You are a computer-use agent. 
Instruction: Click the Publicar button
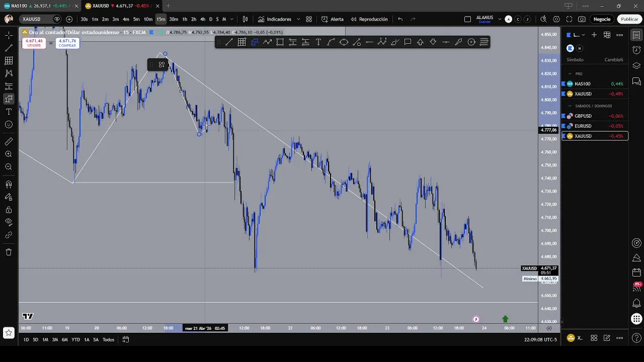tap(629, 19)
